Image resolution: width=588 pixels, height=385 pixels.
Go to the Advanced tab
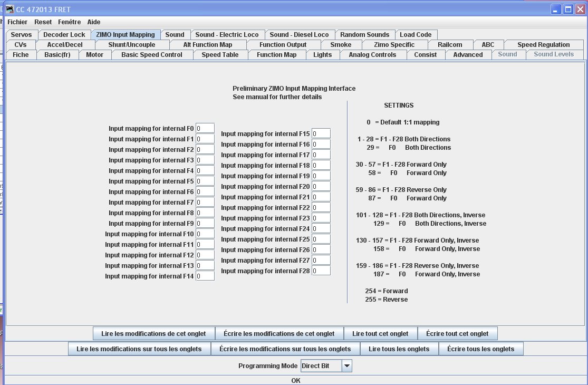[x=468, y=55]
